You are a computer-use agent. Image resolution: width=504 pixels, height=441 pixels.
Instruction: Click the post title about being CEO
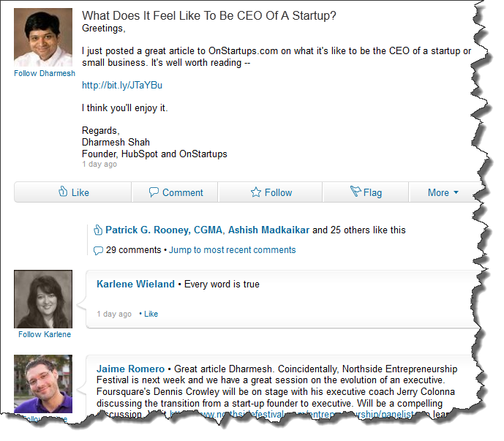coord(209,15)
